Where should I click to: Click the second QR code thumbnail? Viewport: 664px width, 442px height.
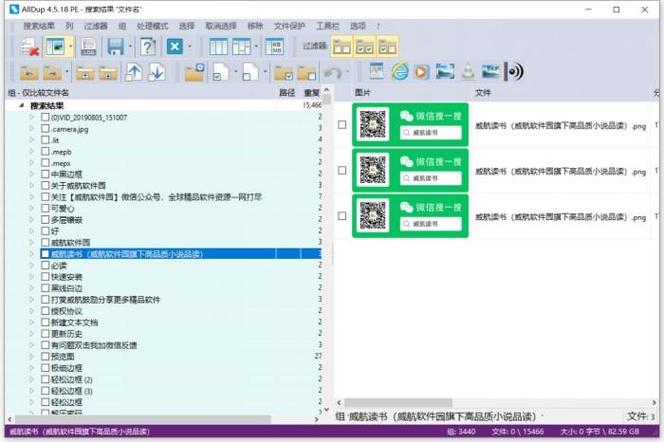click(373, 170)
